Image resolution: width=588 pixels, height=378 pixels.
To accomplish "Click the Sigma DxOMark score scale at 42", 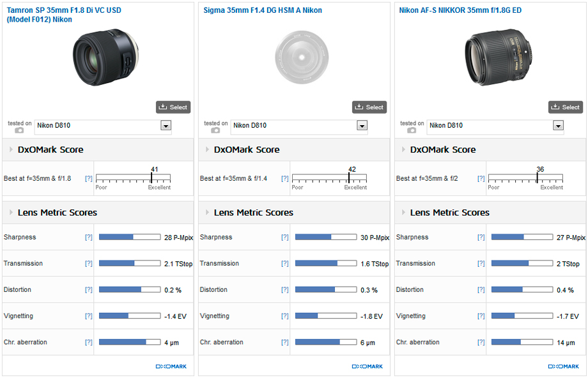I will point(349,178).
